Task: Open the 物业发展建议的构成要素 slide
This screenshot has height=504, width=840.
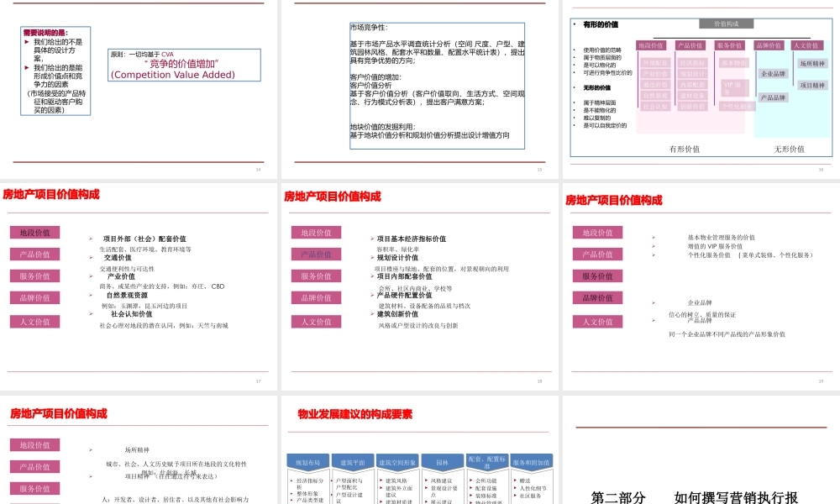Action: [419, 450]
